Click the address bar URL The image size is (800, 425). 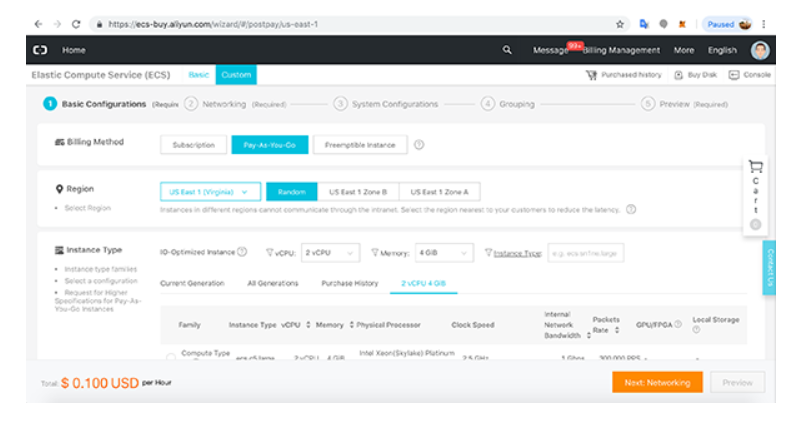[213, 24]
